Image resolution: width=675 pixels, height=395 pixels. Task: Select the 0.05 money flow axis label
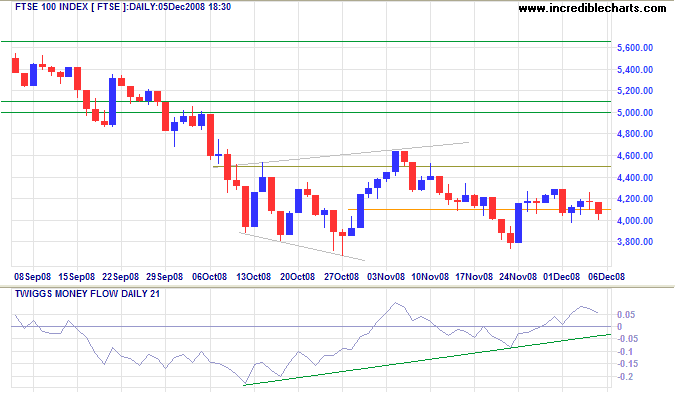coord(626,315)
